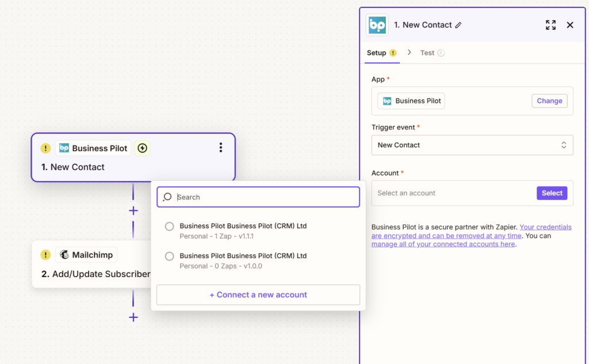Click the Business Pilot logo on step 1 card
Image resolution: width=589 pixels, height=364 pixels.
pos(64,148)
